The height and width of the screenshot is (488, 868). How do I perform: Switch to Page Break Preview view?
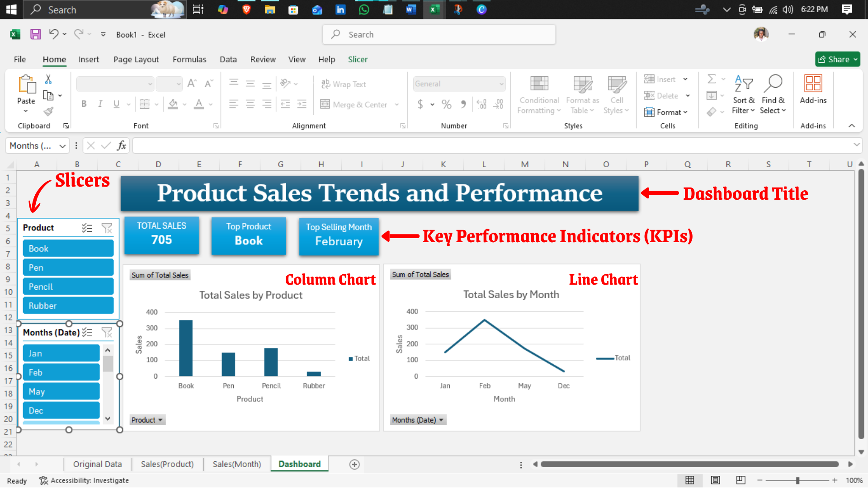[x=741, y=480]
